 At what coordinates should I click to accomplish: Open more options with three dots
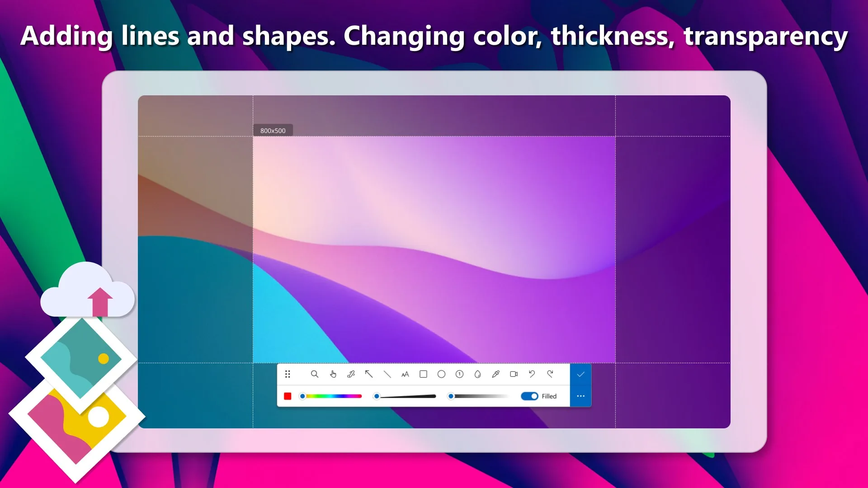pyautogui.click(x=581, y=396)
